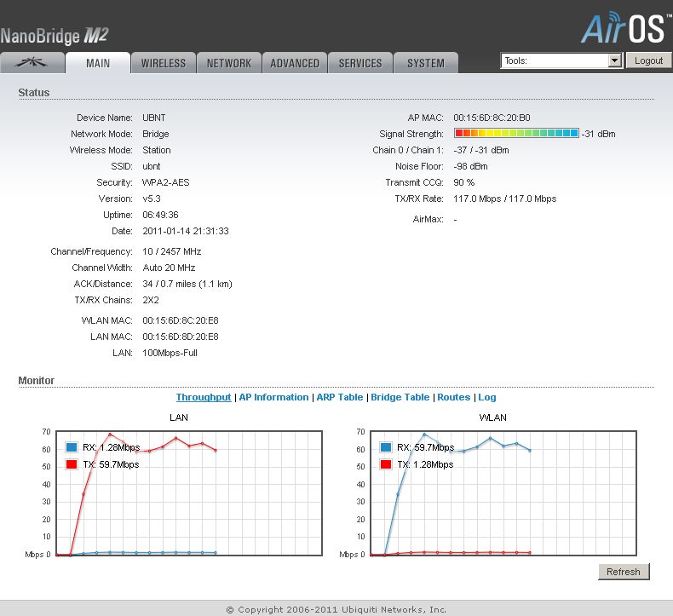This screenshot has height=616, width=673.
Task: Click red TX legend square in WLAN graph
Action: 387,464
